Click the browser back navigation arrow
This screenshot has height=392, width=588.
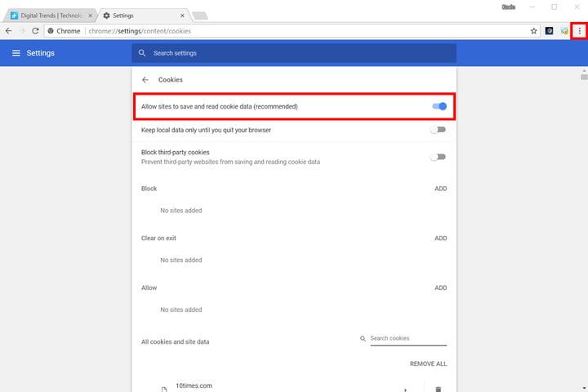(x=9, y=31)
